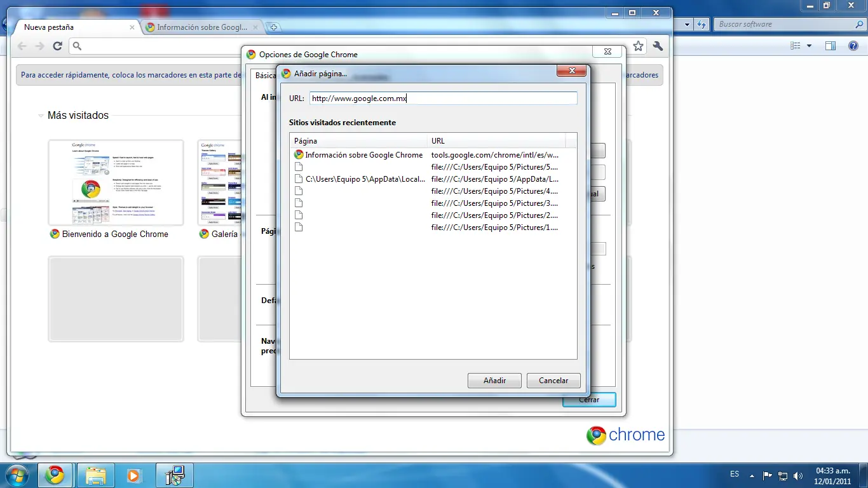Image resolution: width=868 pixels, height=488 pixels.
Task: Select the URL text field showing google.com.mx
Action: pos(443,98)
